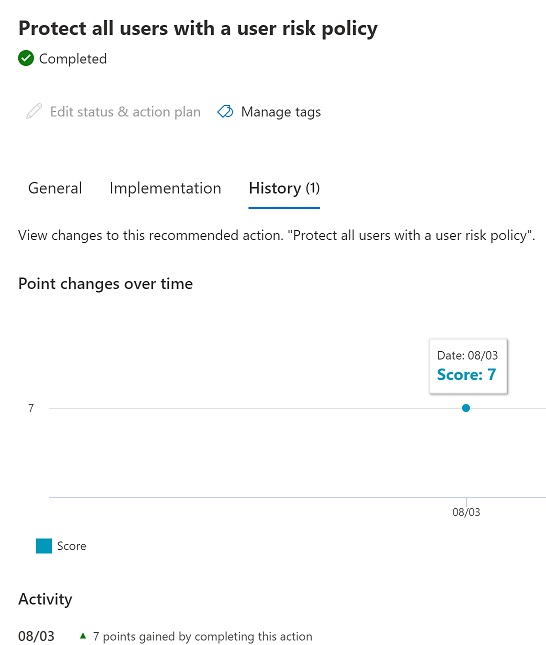Click the green Completed checkmark icon
This screenshot has width=546, height=645.
(26, 58)
